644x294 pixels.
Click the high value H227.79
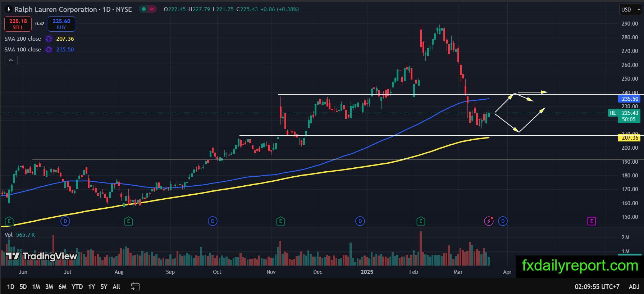click(x=199, y=9)
